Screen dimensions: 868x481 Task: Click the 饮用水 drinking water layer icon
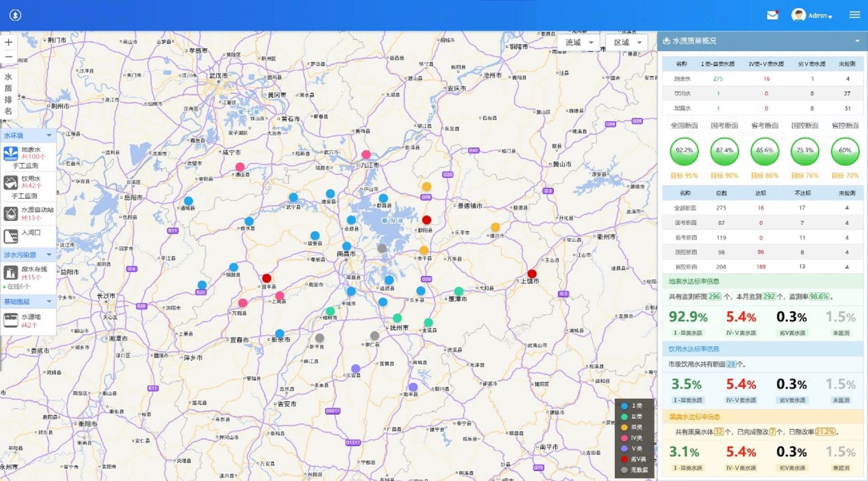pyautogui.click(x=11, y=182)
